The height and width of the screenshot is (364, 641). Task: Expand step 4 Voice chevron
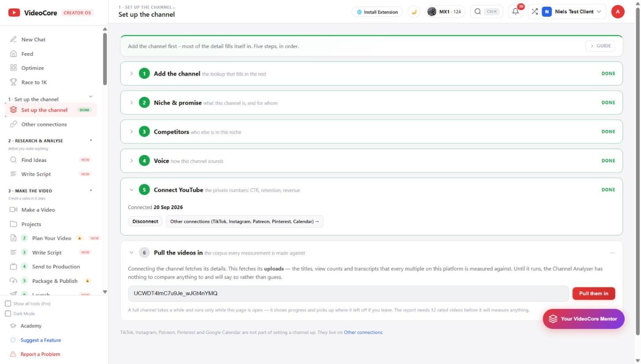coord(131,161)
